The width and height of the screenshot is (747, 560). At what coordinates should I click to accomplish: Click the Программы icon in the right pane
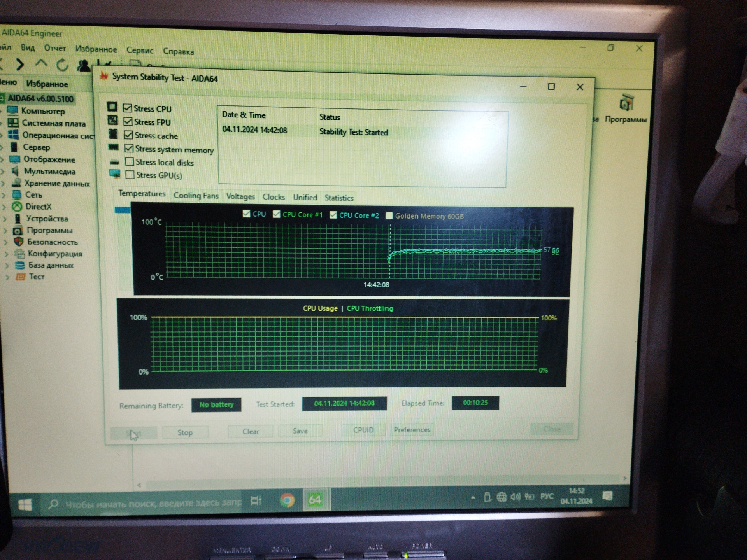[626, 103]
